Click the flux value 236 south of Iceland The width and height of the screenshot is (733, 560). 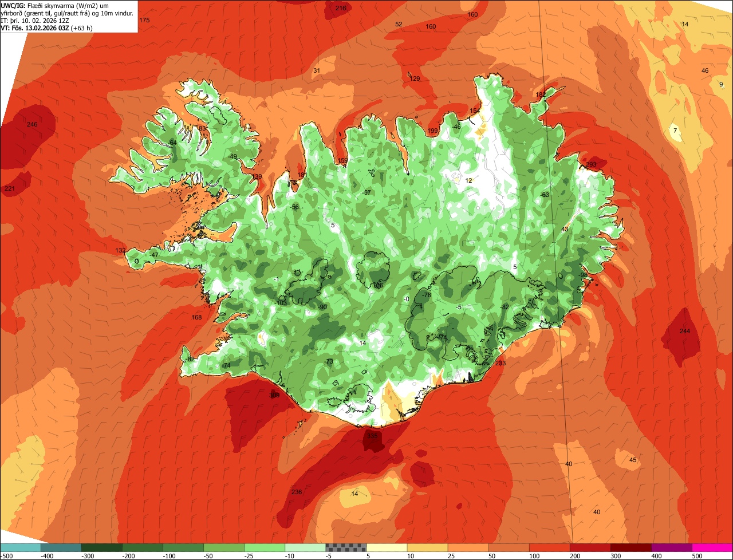297,492
